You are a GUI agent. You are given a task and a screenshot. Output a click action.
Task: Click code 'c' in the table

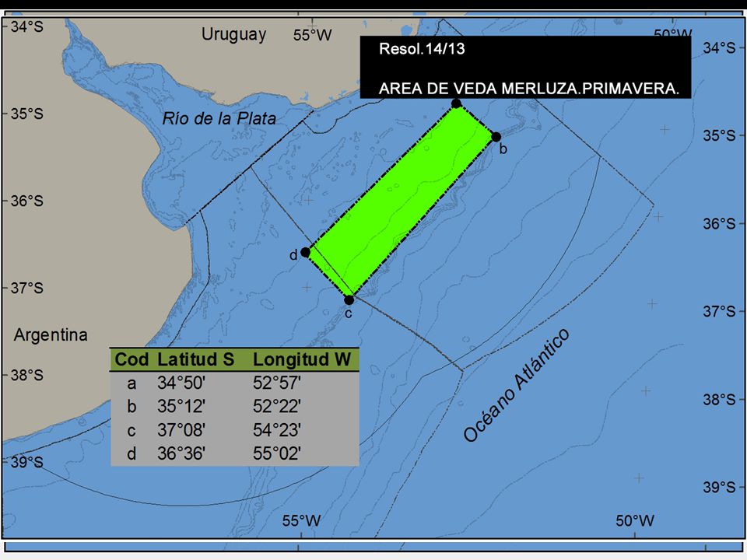(132, 431)
